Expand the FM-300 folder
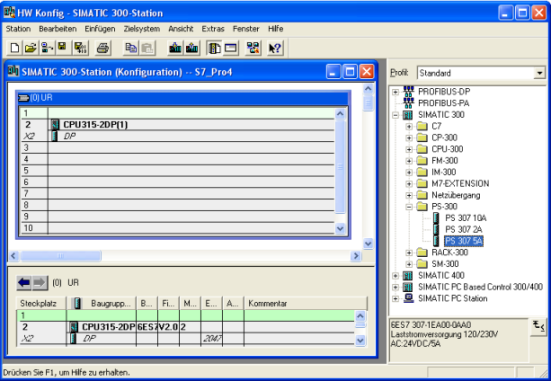This screenshot has height=381, width=551. (x=409, y=161)
